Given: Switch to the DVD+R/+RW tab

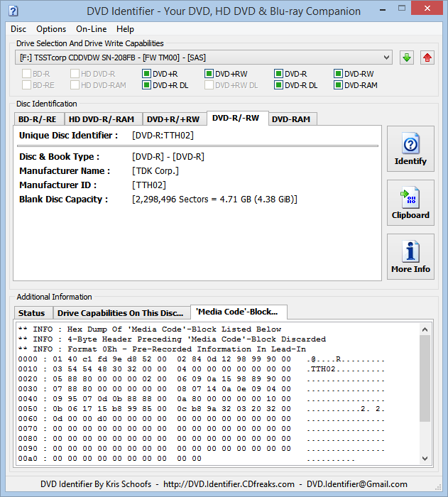Looking at the screenshot, I should click(173, 119).
